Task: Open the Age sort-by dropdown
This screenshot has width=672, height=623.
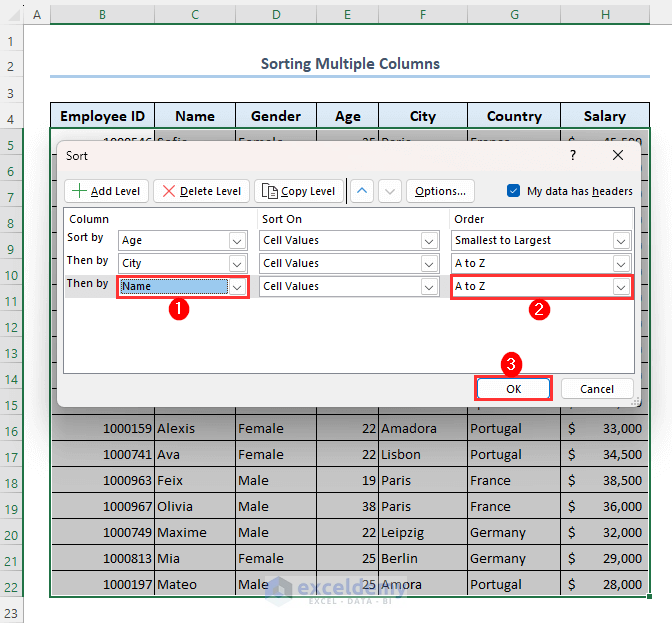Action: [237, 241]
